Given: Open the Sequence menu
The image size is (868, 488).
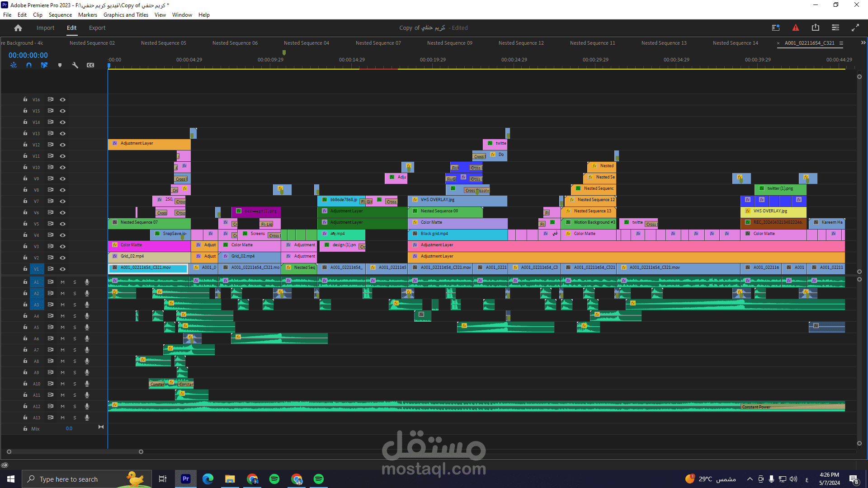Looking at the screenshot, I should (60, 15).
